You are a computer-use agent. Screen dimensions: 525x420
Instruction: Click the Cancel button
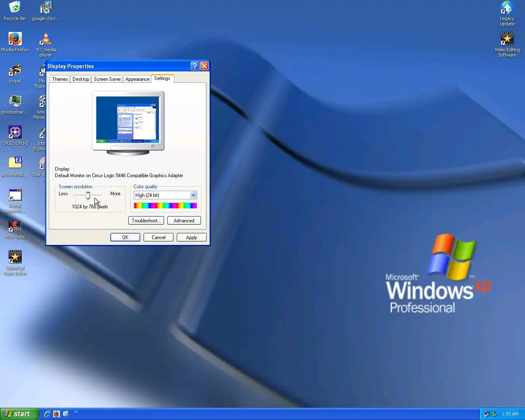(x=158, y=237)
